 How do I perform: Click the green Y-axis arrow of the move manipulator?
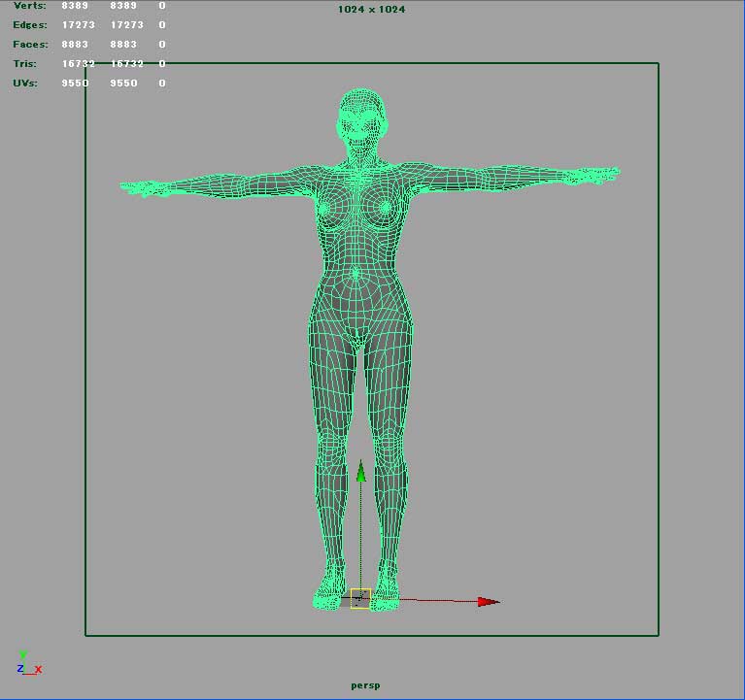pyautogui.click(x=360, y=473)
